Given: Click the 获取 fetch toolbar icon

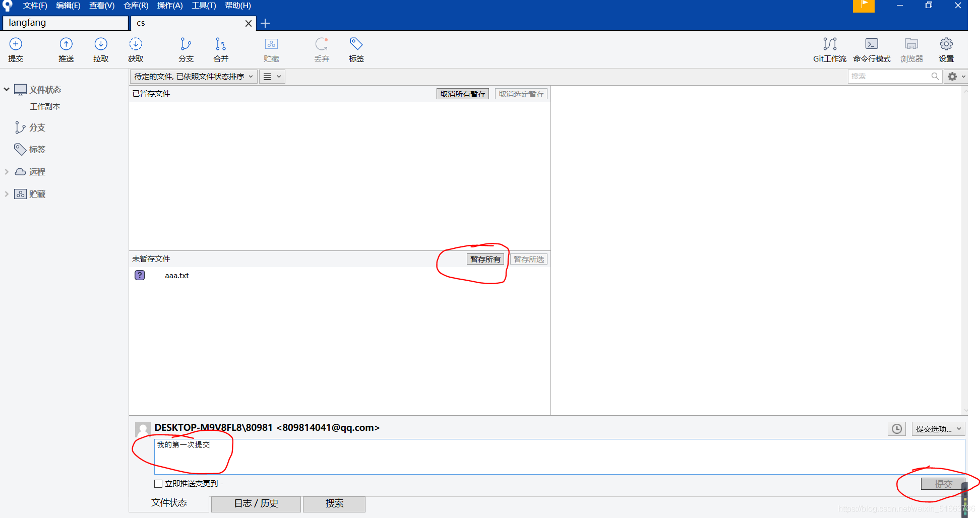Looking at the screenshot, I should point(136,49).
